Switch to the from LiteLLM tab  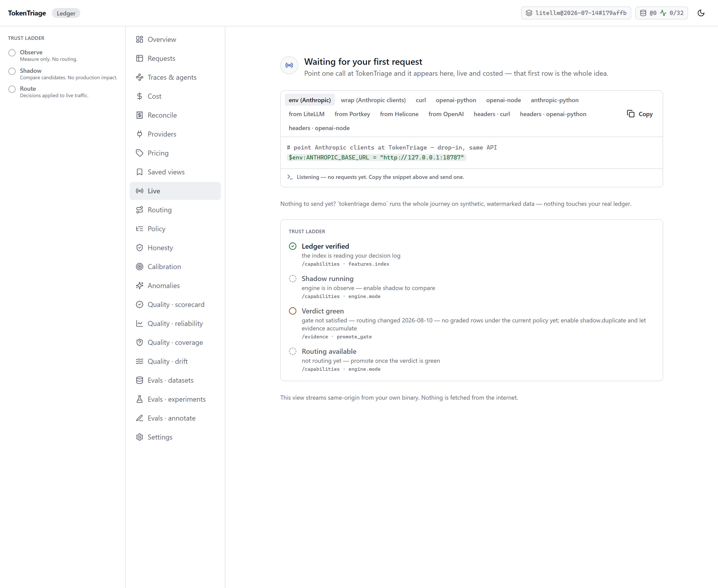coord(306,114)
